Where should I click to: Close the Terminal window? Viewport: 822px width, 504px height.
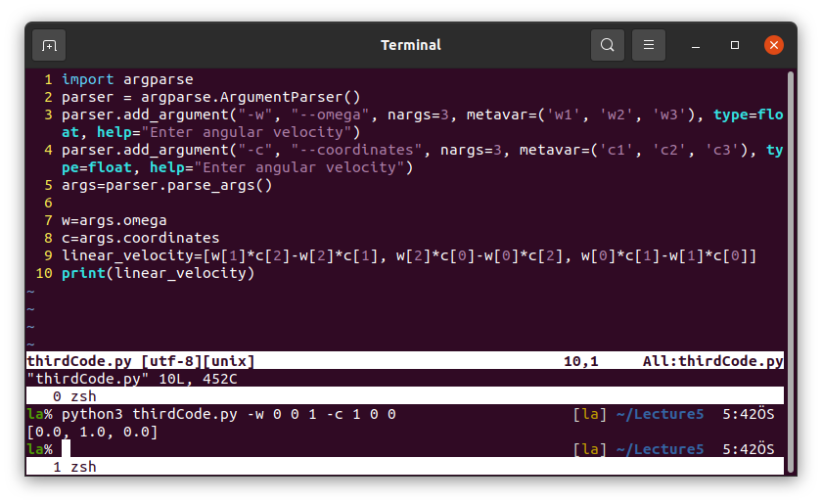773,45
